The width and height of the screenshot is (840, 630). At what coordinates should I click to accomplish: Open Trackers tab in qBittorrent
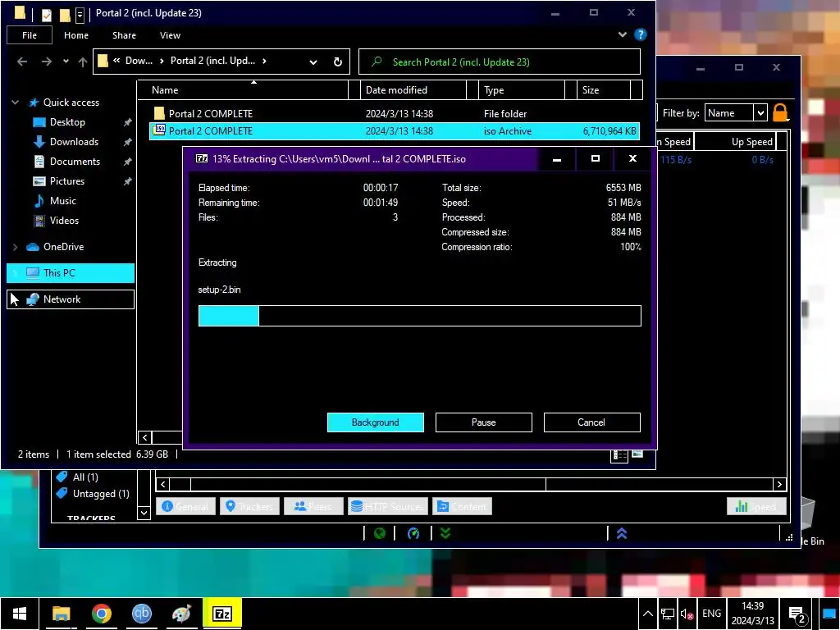tap(249, 506)
